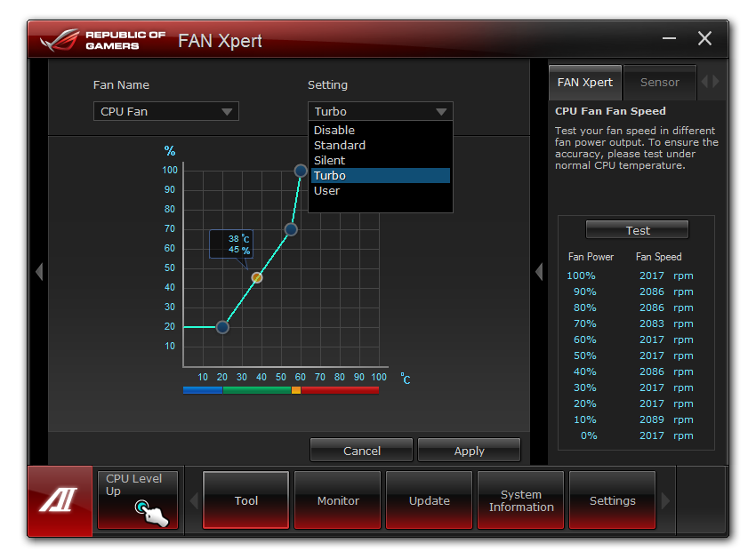The width and height of the screenshot is (756, 551).
Task: Click CPU Fan Fan Speed heading
Action: pyautogui.click(x=610, y=111)
